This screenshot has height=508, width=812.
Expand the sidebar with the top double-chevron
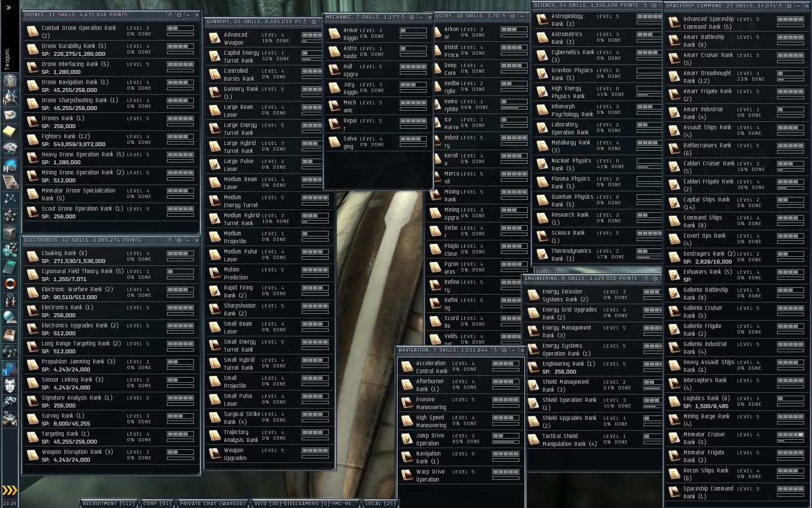click(8, 7)
